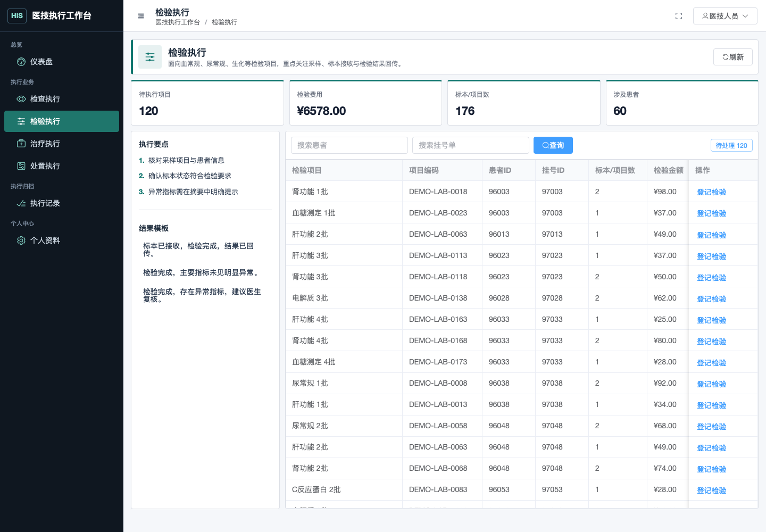Focus the 搜索挂号单 input field
This screenshot has width=766, height=532.
(471, 145)
